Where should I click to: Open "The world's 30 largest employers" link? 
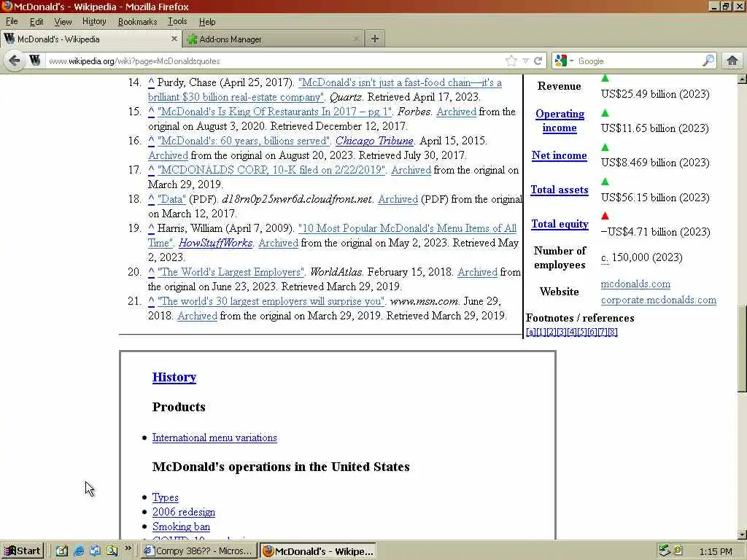click(x=271, y=300)
